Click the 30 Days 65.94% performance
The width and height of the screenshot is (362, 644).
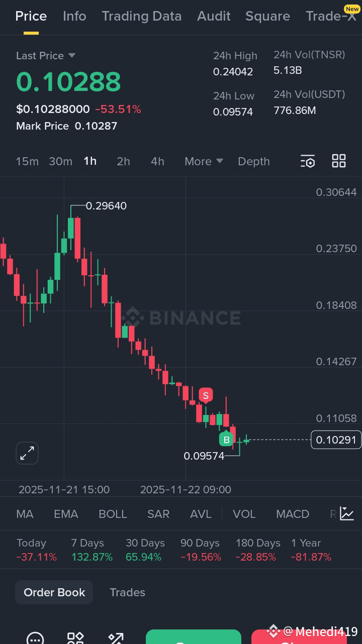tap(145, 550)
